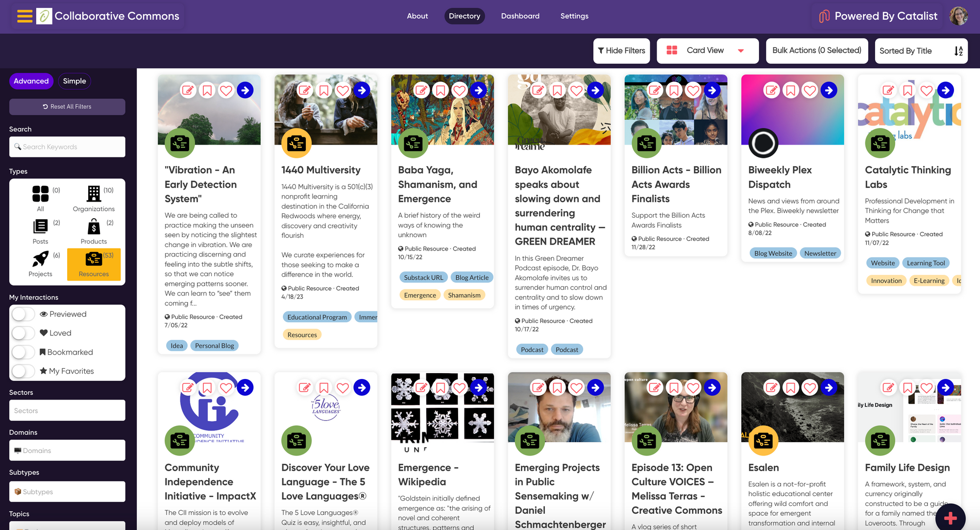Select the 'Dashboard' menu item

520,16
